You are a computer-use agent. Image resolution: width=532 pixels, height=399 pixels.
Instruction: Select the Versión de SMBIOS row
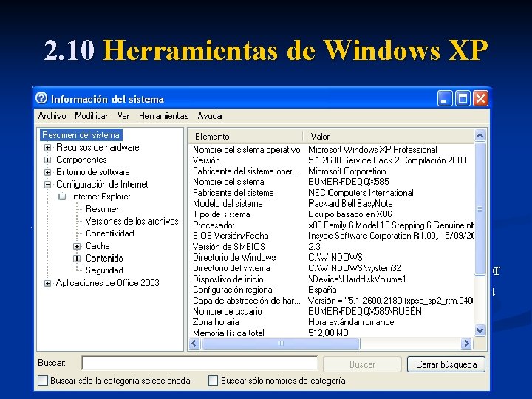click(331, 247)
